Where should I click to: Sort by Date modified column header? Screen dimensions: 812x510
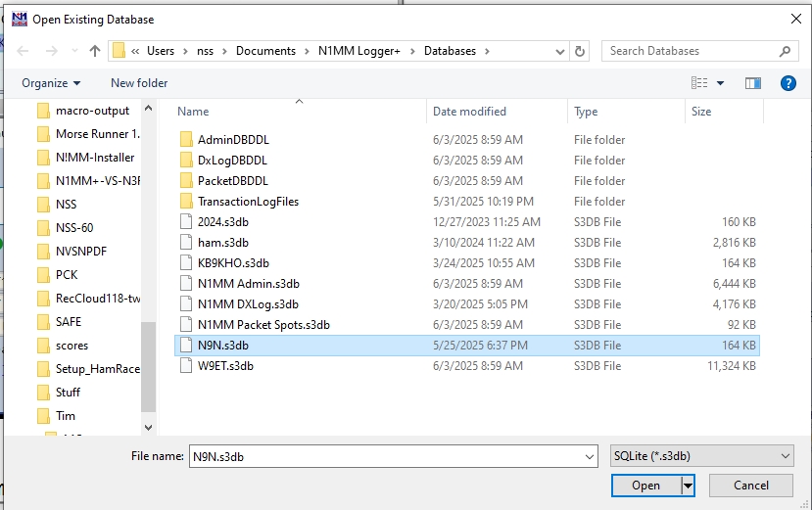469,112
